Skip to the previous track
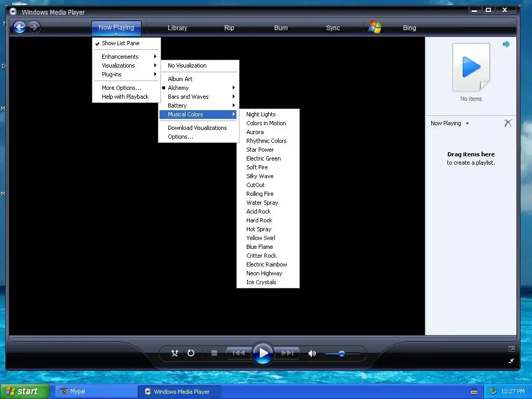This screenshot has height=399, width=532. pyautogui.click(x=238, y=353)
